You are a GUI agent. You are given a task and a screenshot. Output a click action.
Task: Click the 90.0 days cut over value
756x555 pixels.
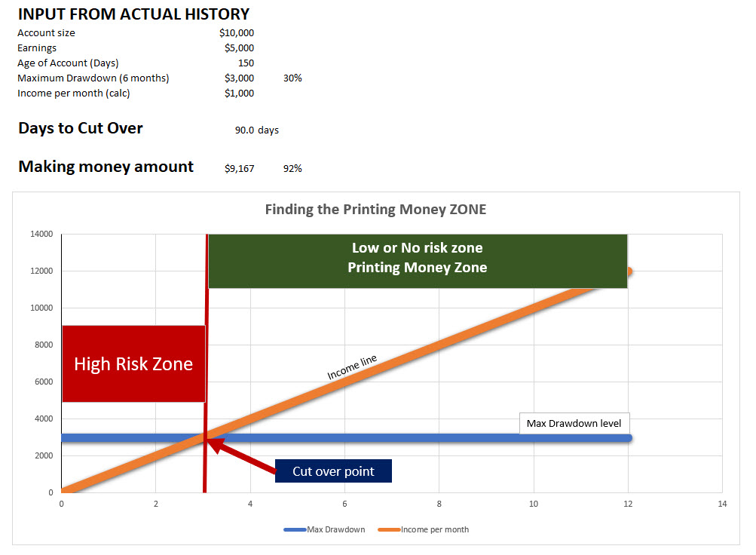(256, 130)
